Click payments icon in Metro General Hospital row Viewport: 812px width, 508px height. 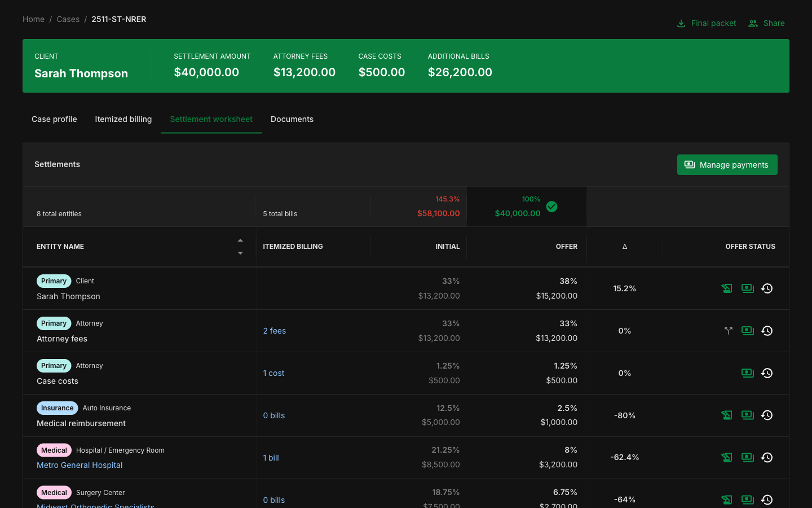click(748, 458)
